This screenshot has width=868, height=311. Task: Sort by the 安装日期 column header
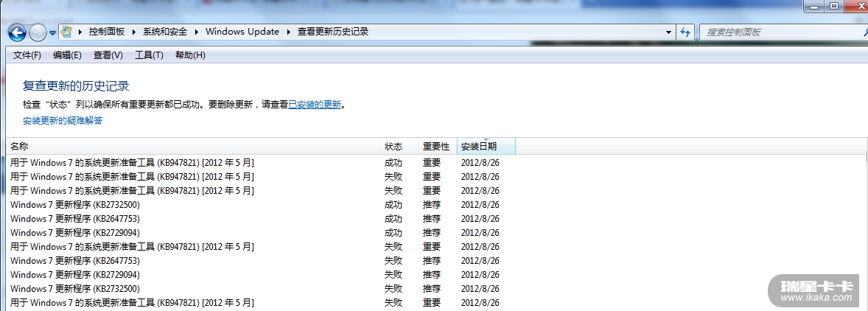click(x=486, y=147)
